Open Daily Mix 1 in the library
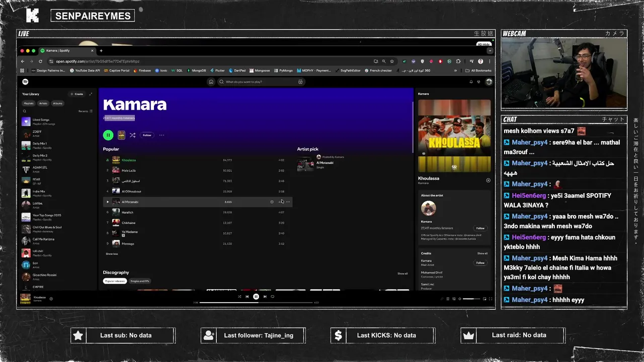The width and height of the screenshot is (644, 362). pos(58,146)
